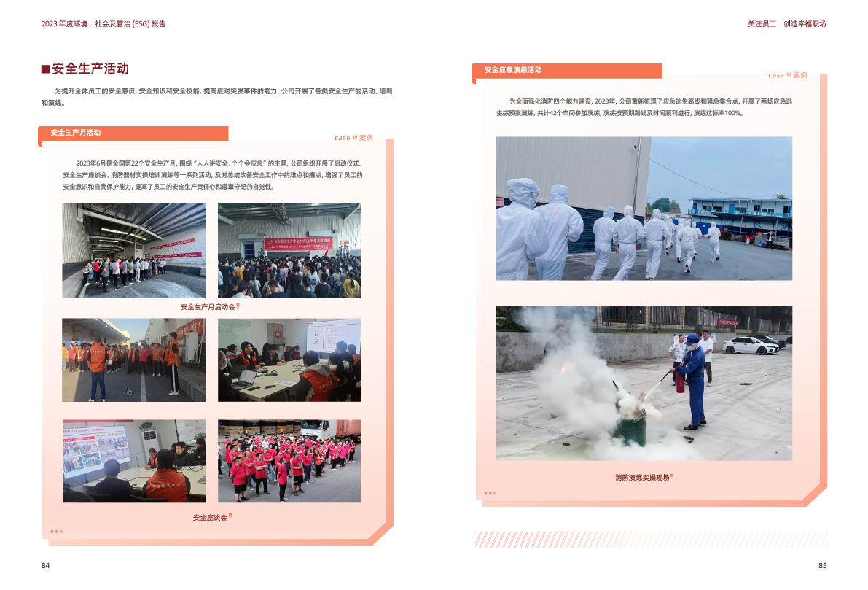Click the dark red square before 安全生产活动
868x590 pixels.
click(x=45, y=69)
